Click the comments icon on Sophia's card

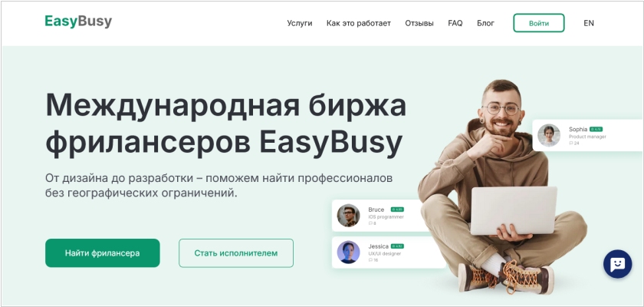point(571,143)
